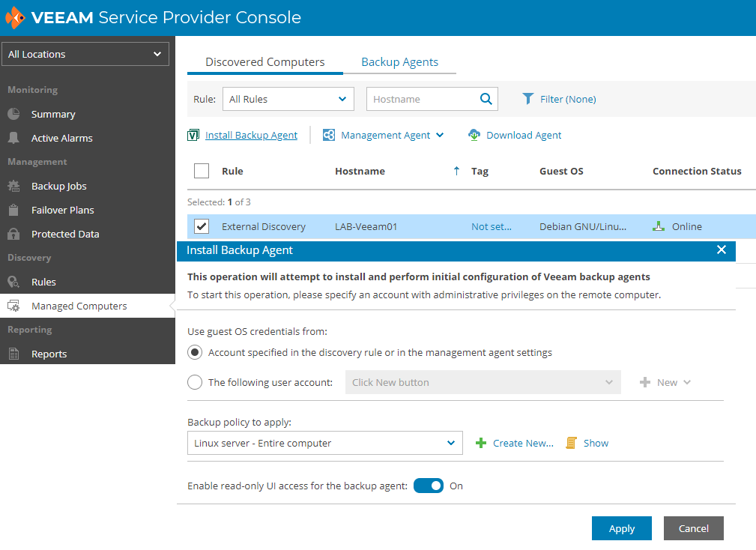Open Backup Jobs gear icon

pos(13,186)
